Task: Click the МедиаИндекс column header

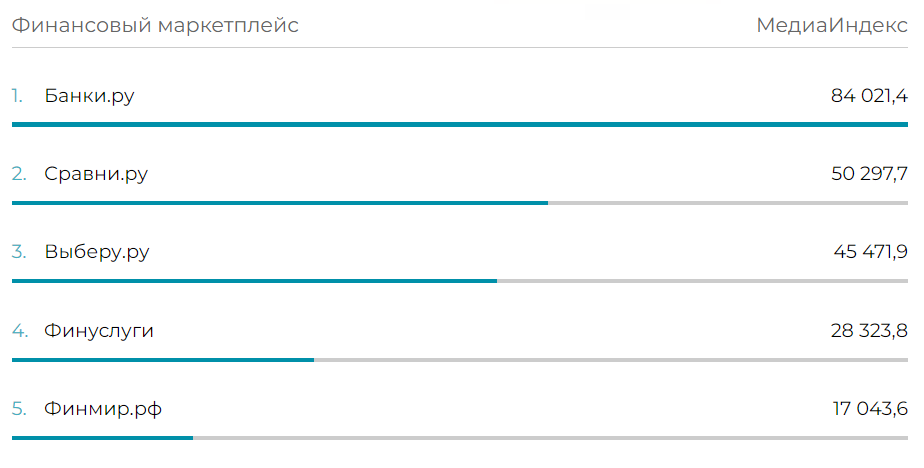Action: [832, 25]
